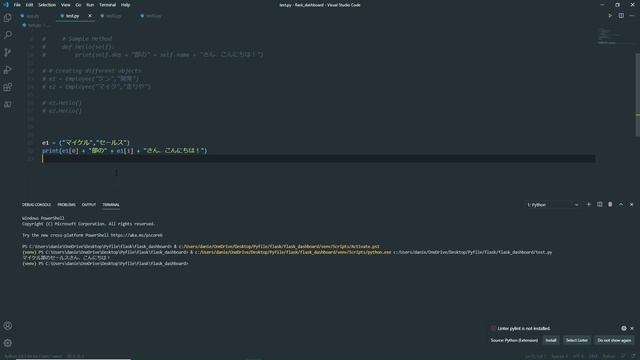Viewport: 640px width, 360px height.
Task: Kill the terminal with trash icon
Action: (x=610, y=204)
